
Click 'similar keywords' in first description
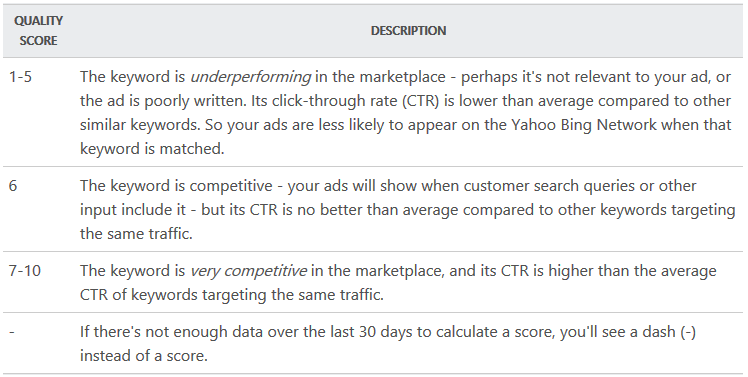point(140,125)
